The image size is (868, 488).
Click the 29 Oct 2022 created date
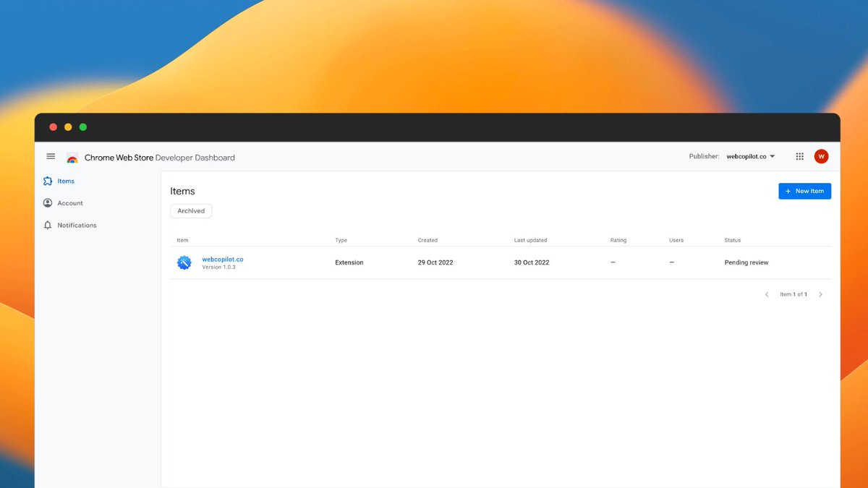(435, 262)
